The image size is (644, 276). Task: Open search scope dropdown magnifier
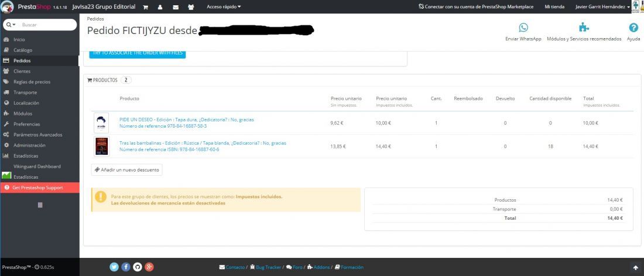11,25
